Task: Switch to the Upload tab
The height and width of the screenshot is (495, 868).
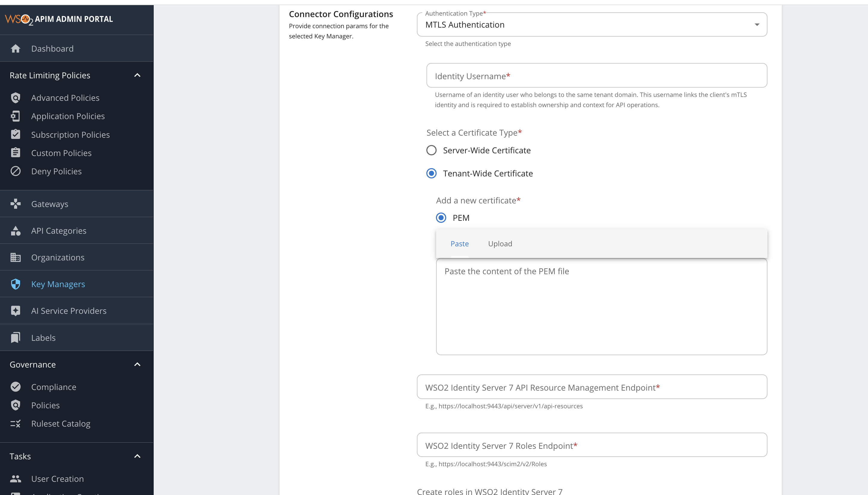Action: (x=500, y=244)
